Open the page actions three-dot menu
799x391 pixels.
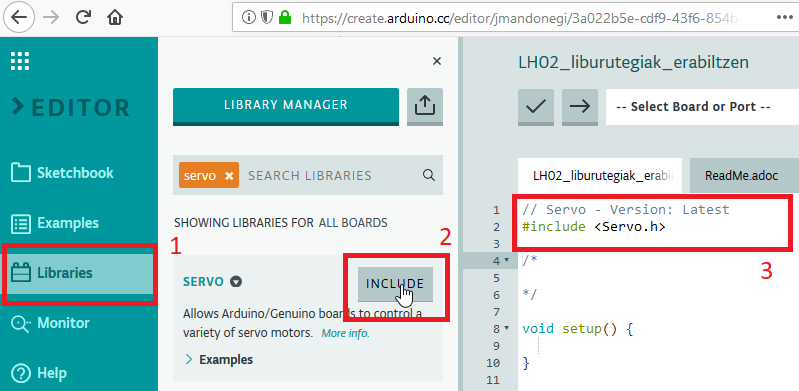(785, 17)
